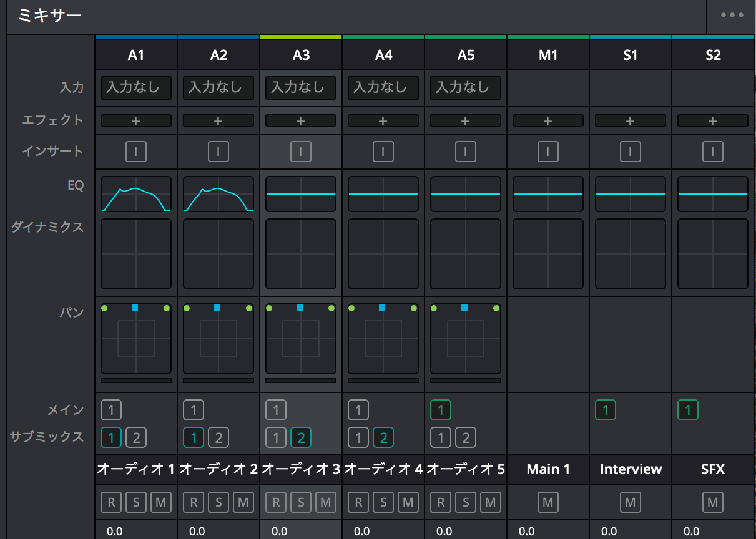The image size is (756, 539).
Task: Open the 入力なし input dropdown for A3
Action: 300,88
